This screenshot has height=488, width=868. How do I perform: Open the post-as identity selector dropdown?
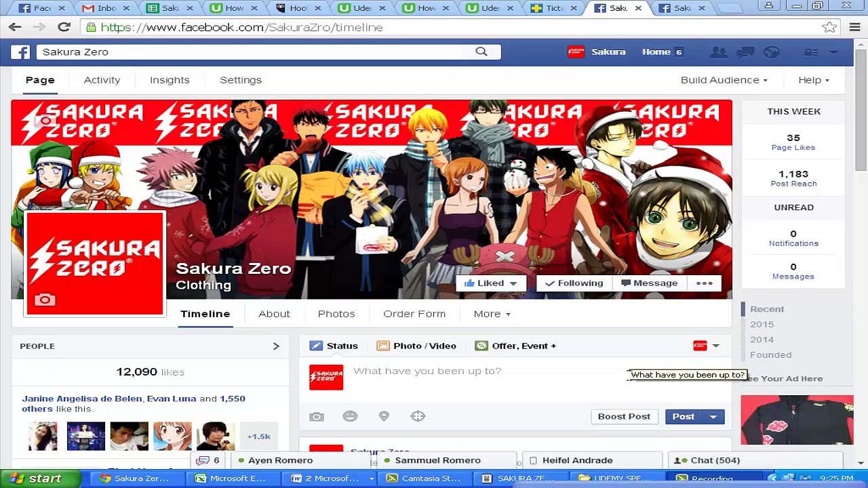pyautogui.click(x=707, y=346)
